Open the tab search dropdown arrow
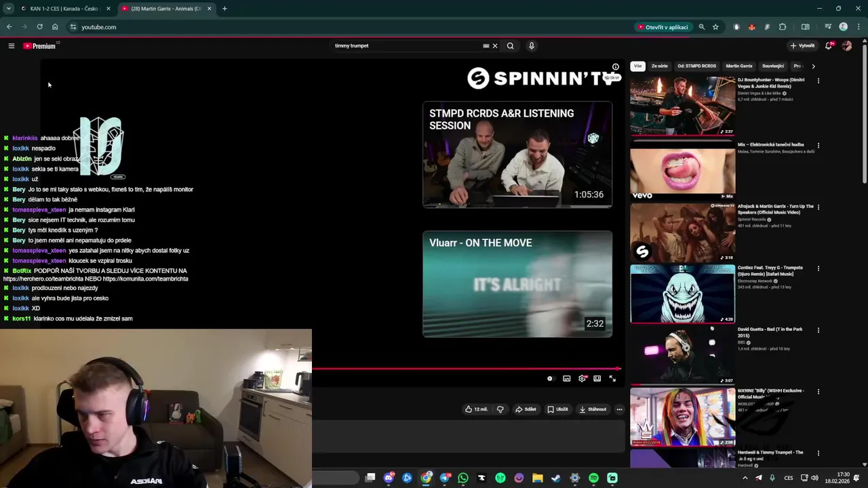The width and height of the screenshot is (868, 488). coord(8,9)
